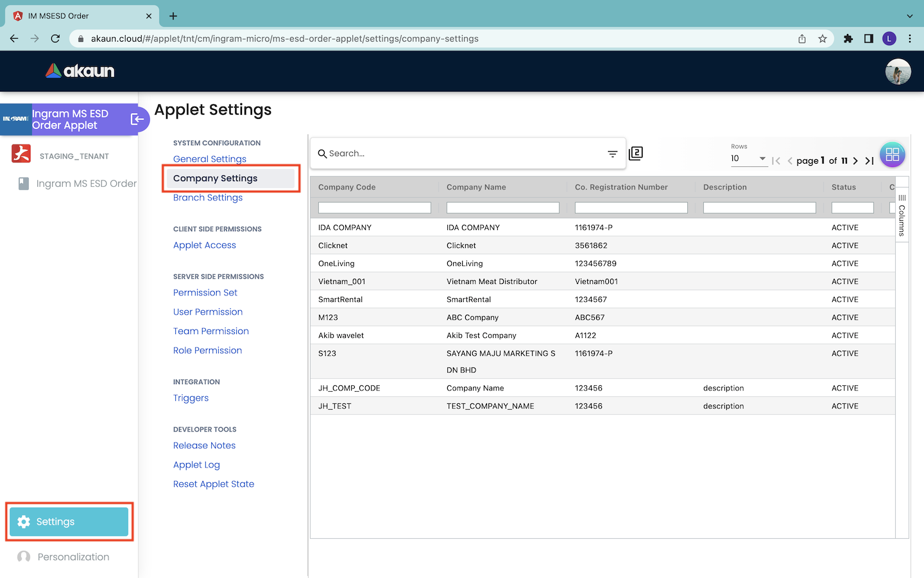Image resolution: width=924 pixels, height=578 pixels.
Task: Open the browser tab search chevron
Action: 909,16
